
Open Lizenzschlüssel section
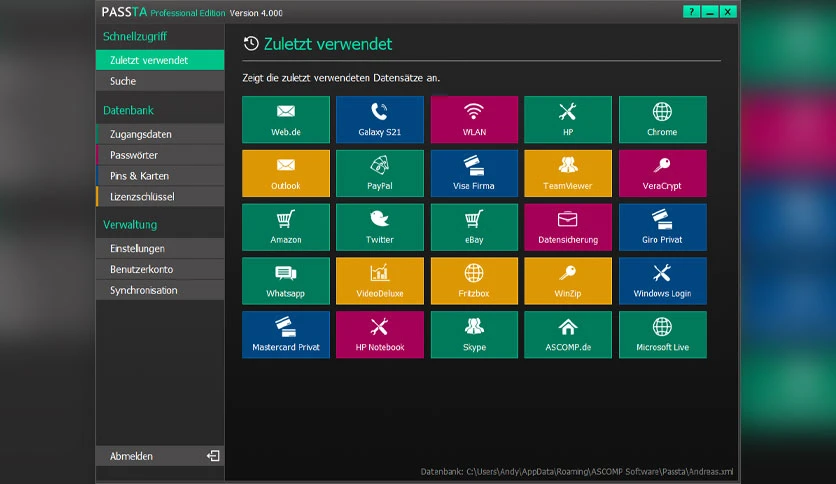[x=160, y=197]
